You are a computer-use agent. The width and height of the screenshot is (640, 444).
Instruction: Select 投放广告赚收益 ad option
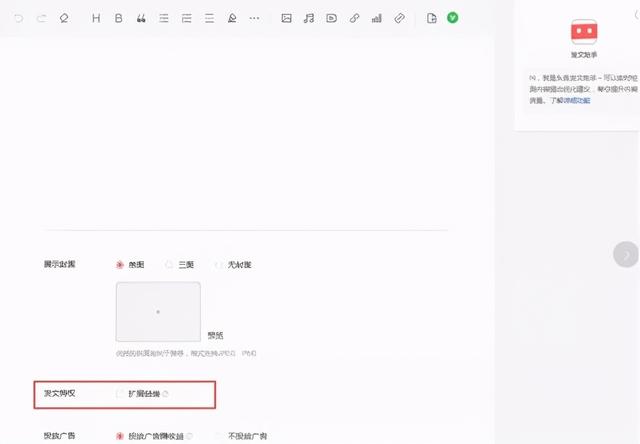pyautogui.click(x=121, y=436)
